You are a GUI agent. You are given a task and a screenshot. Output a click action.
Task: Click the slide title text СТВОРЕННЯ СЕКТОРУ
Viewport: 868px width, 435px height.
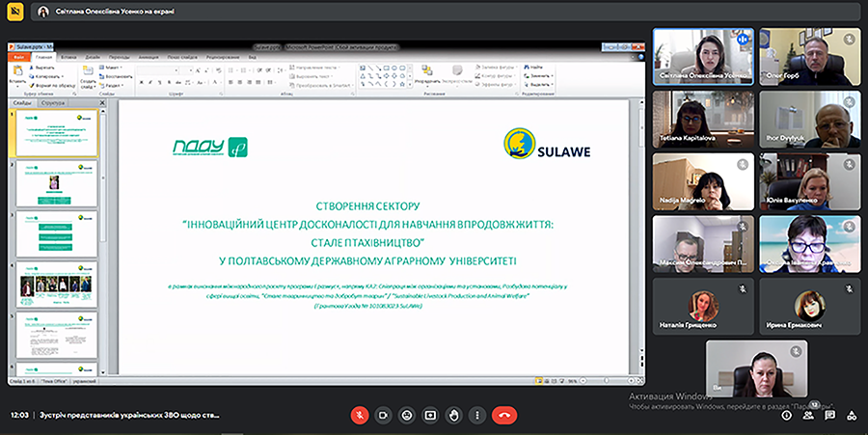point(367,206)
